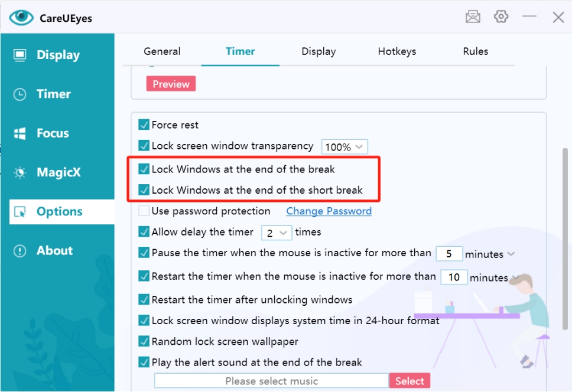The height and width of the screenshot is (392, 572).
Task: Open the About section in the sidebar
Action: (54, 250)
